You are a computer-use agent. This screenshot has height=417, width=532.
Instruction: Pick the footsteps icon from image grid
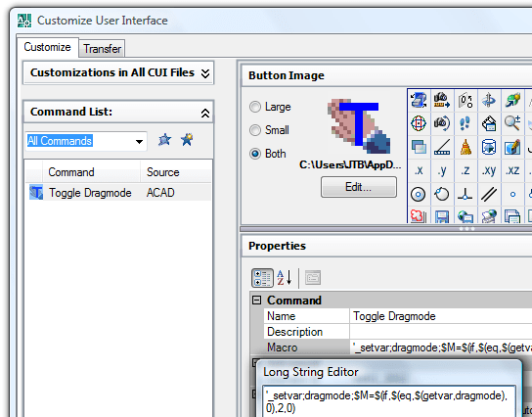[465, 123]
